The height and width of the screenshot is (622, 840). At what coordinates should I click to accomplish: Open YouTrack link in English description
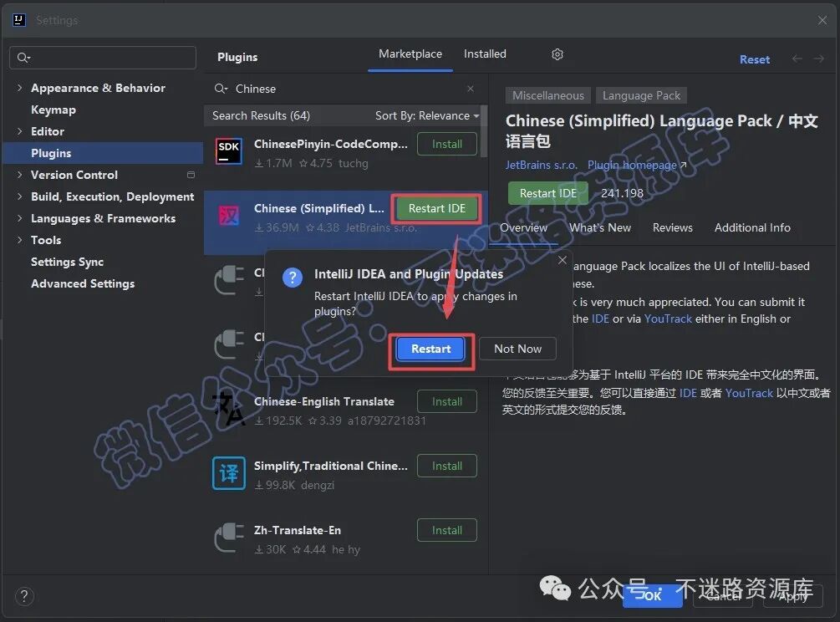point(668,319)
